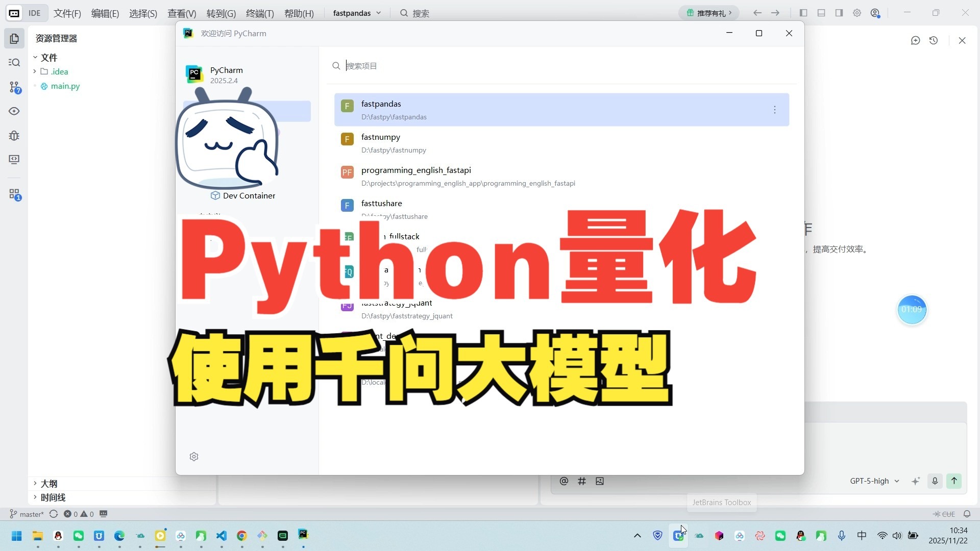The width and height of the screenshot is (980, 551).
Task: Expand the .idea folder in the explorer
Action: click(x=34, y=71)
